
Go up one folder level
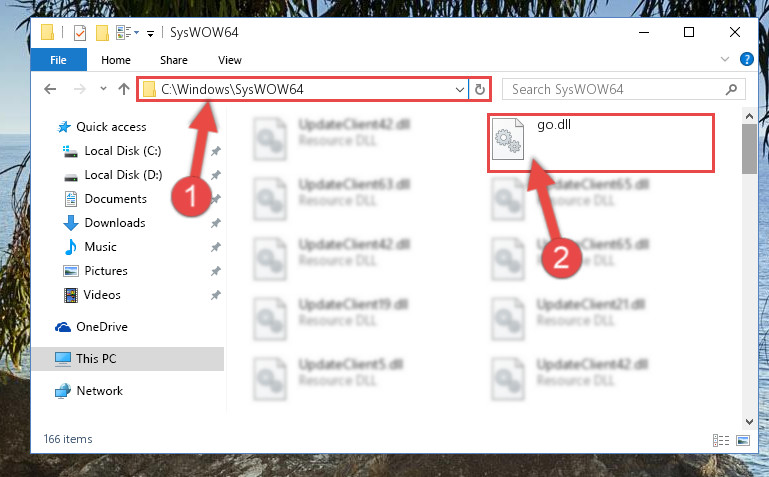pyautogui.click(x=124, y=89)
